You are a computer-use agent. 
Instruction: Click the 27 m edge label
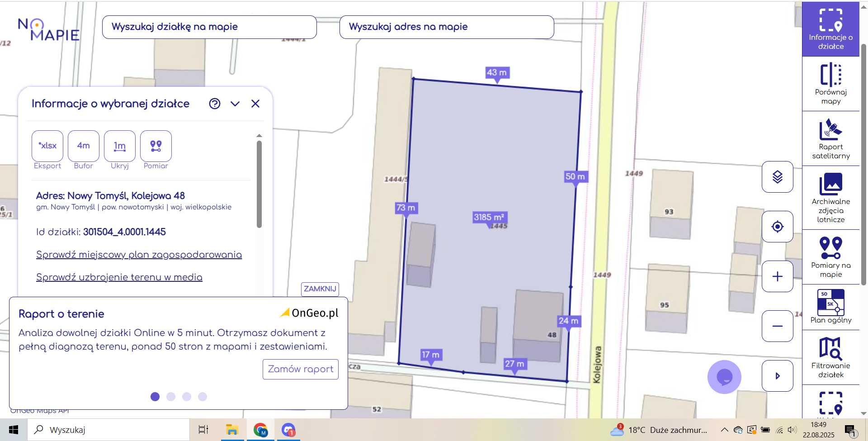[514, 364]
